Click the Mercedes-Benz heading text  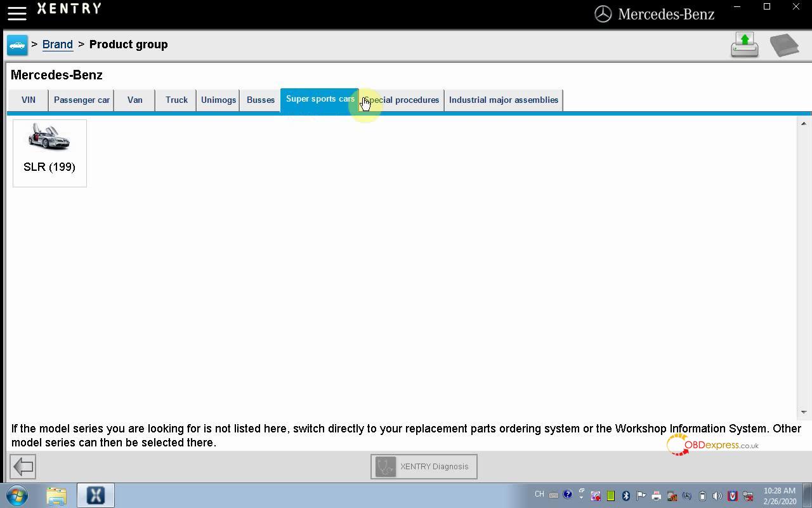(x=56, y=75)
